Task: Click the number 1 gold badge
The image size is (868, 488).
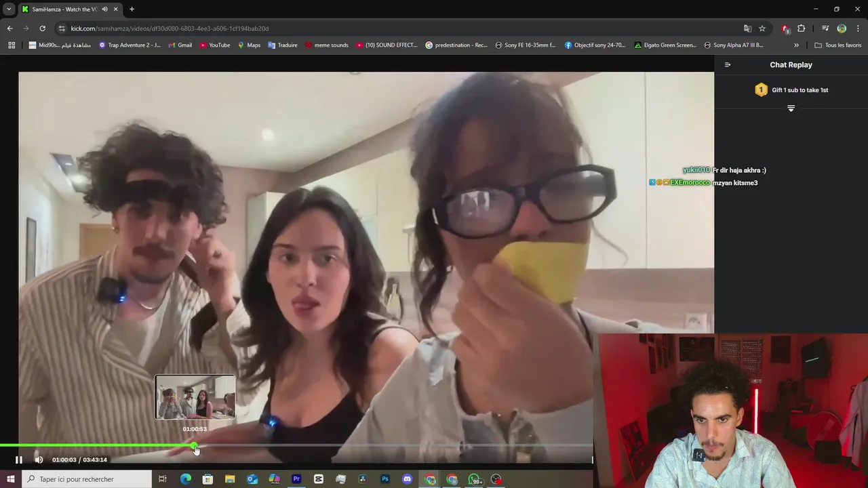Action: tap(761, 89)
